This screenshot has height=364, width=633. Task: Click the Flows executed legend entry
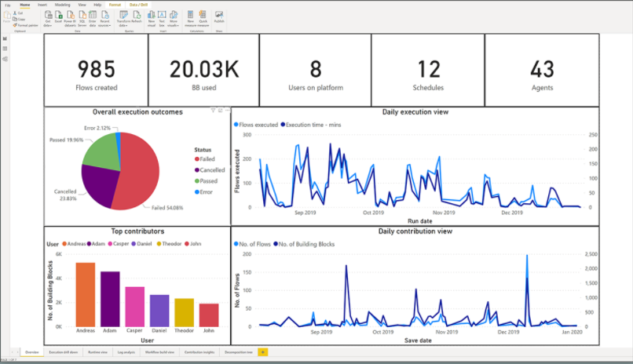pos(256,125)
